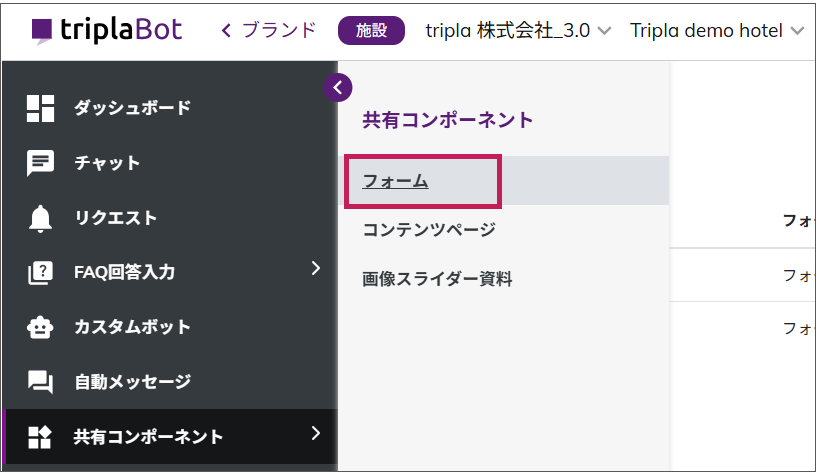817x474 pixels.
Task: Select 画像スライダー資料 menu item
Action: click(437, 279)
